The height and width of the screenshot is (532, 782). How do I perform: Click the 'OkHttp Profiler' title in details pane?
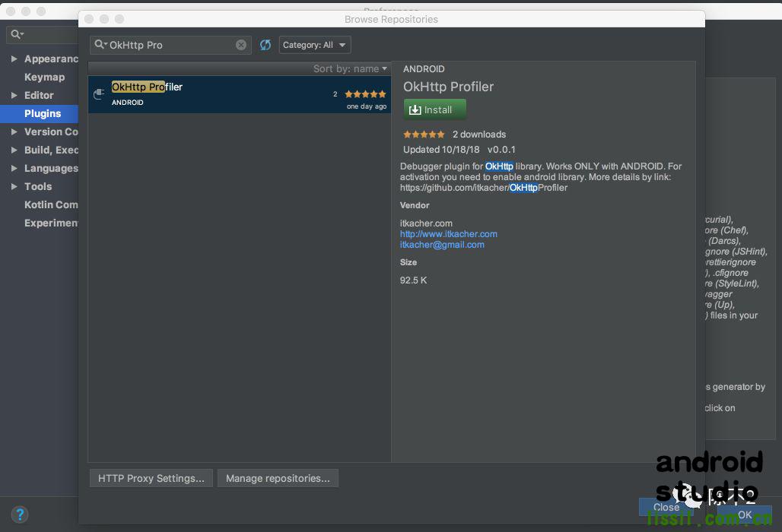(x=448, y=87)
